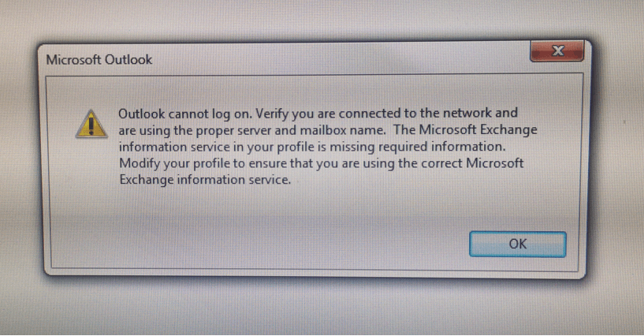Click blank dialog area left of OK
The image size is (644, 336).
click(259, 244)
